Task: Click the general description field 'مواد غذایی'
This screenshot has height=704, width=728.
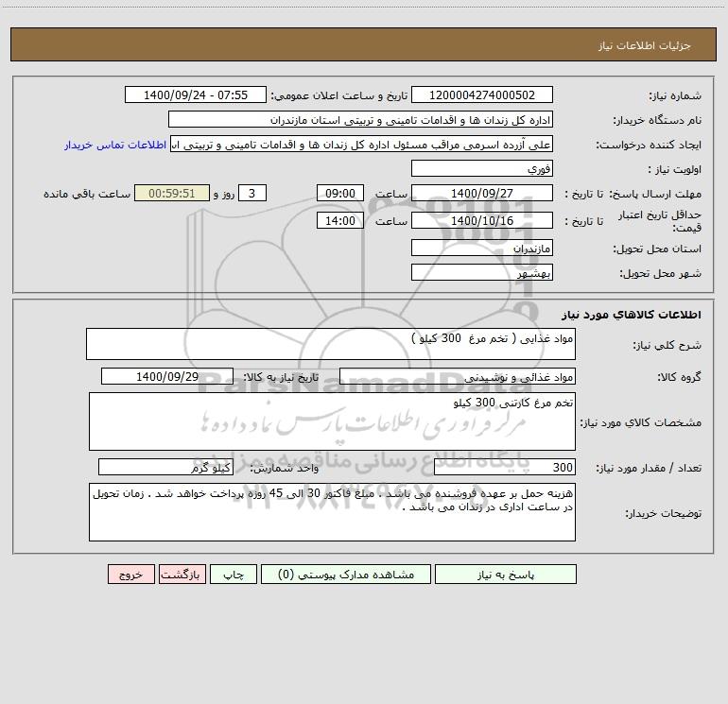Action: [331, 344]
